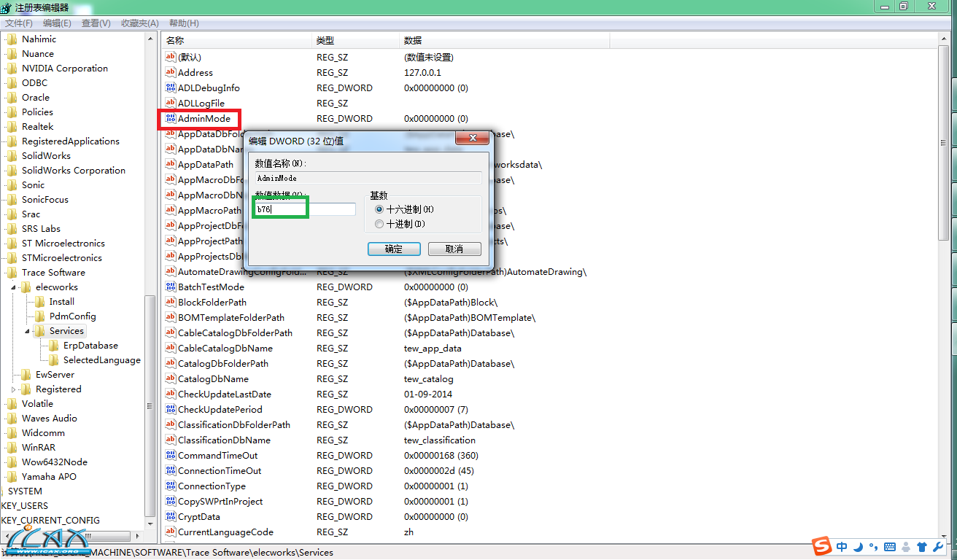Image resolution: width=957 pixels, height=560 pixels.
Task: Click the WinRAR key folder icon
Action: [x=12, y=447]
